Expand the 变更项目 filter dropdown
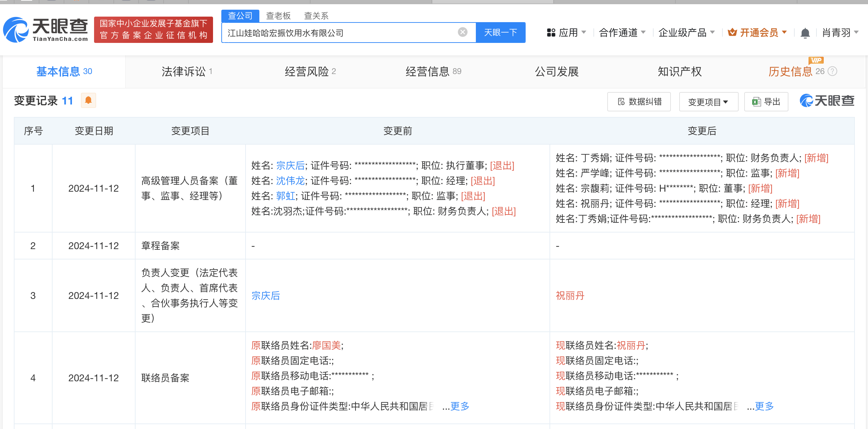The height and width of the screenshot is (429, 868). coord(709,102)
